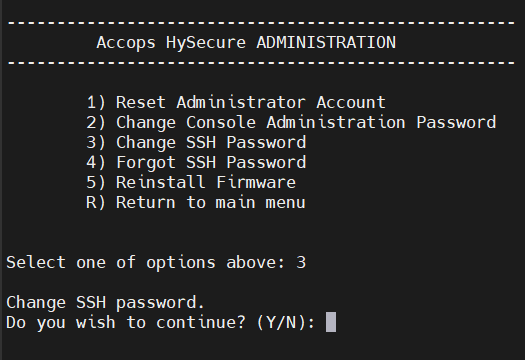Image resolution: width=525 pixels, height=360 pixels.
Task: Click the word ADMINISTRATION in the header
Action: [326, 43]
